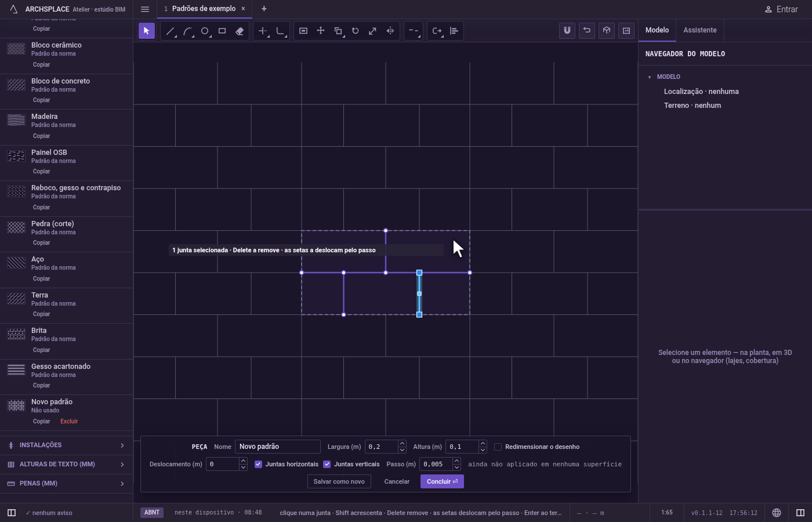The width and height of the screenshot is (812, 522).
Task: Click the Cancelar button
Action: click(397, 481)
